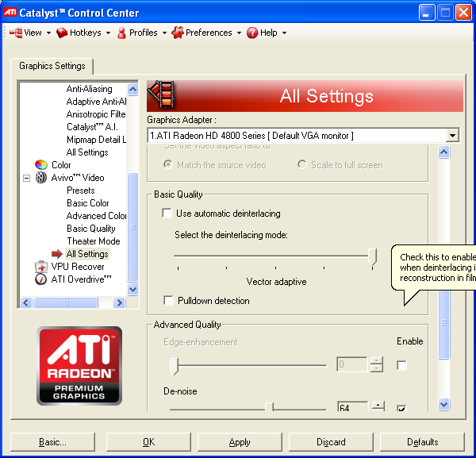Click the ATI Overdrive gauge icon

click(x=41, y=279)
